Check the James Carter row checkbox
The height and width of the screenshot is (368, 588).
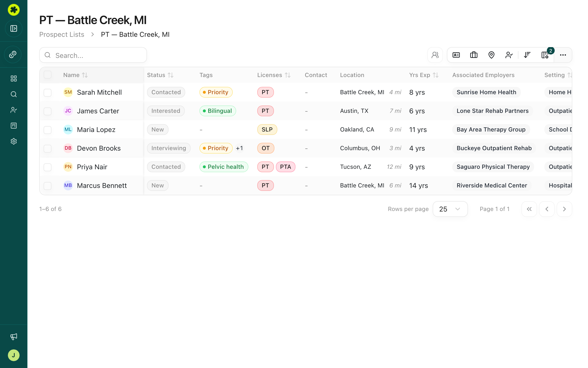(x=48, y=111)
